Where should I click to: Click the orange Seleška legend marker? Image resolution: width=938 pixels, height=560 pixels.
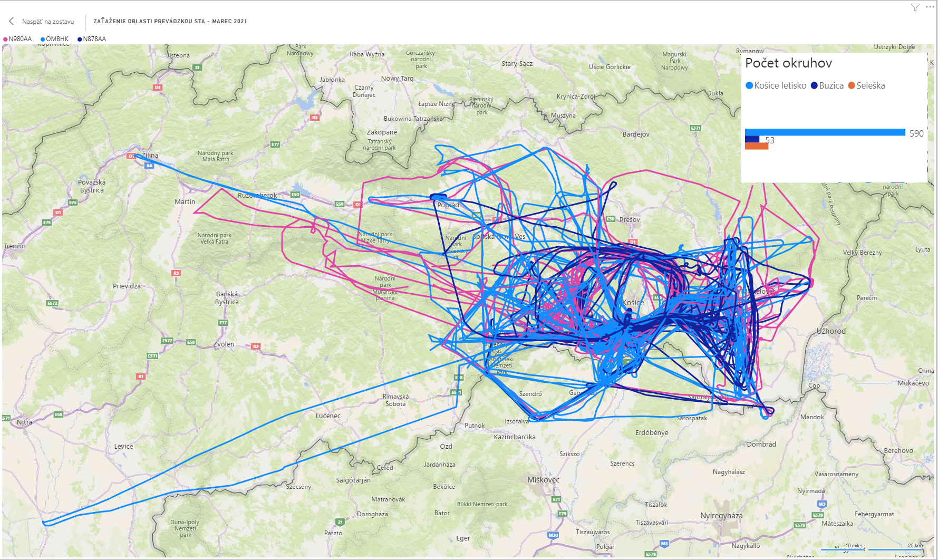(x=851, y=85)
